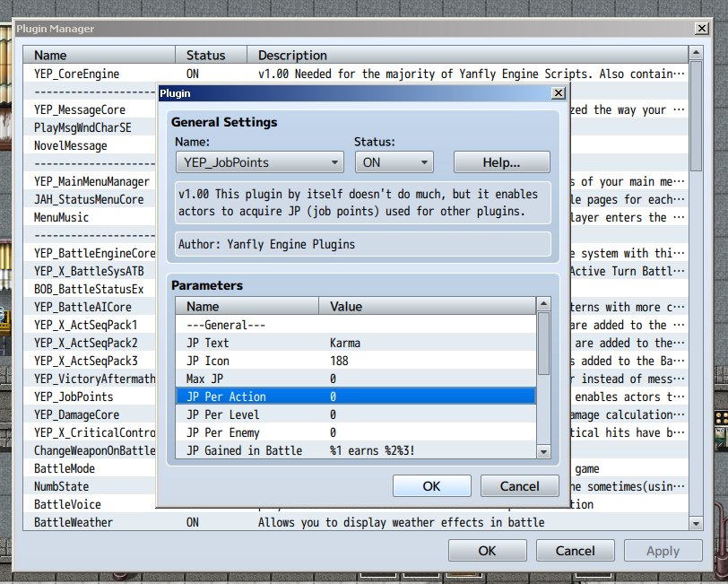This screenshot has height=584, width=728.
Task: Click the ON status of YEP_CoreEngine
Action: coord(193,74)
